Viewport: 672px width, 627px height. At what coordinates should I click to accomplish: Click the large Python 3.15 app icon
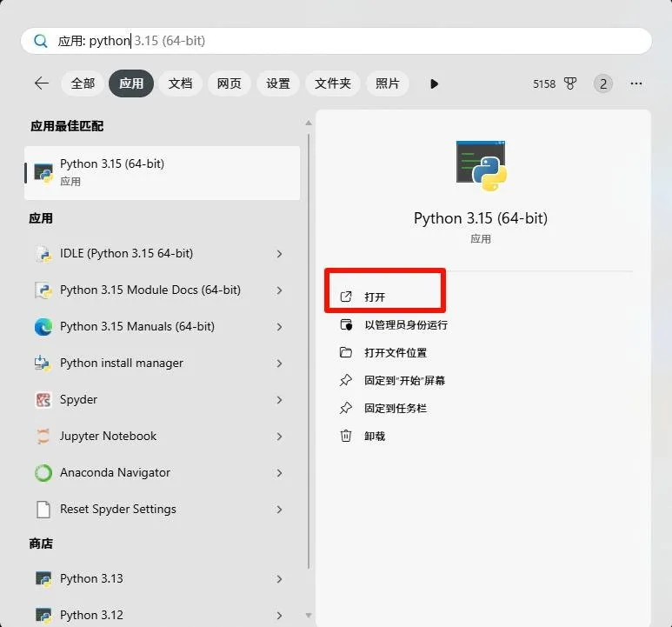pos(481,165)
